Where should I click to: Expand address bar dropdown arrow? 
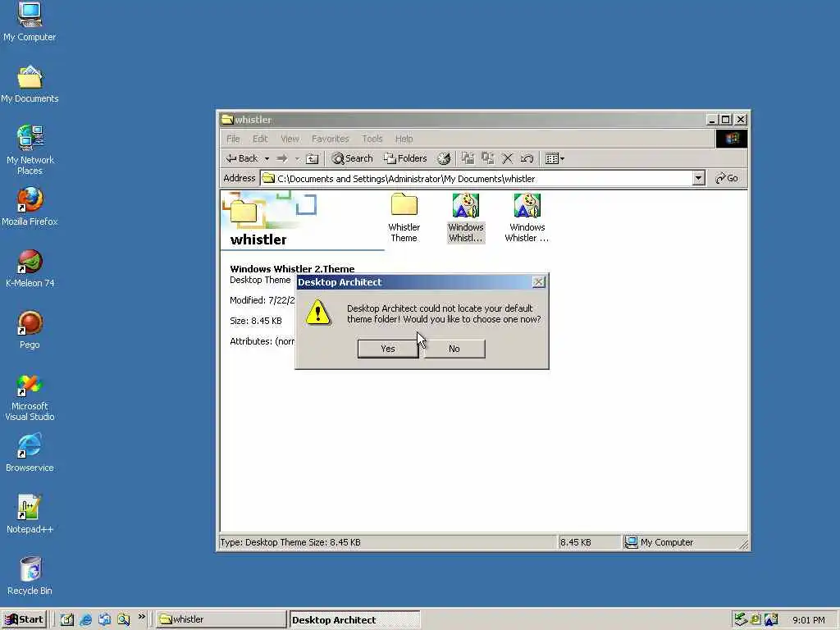pyautogui.click(x=698, y=178)
